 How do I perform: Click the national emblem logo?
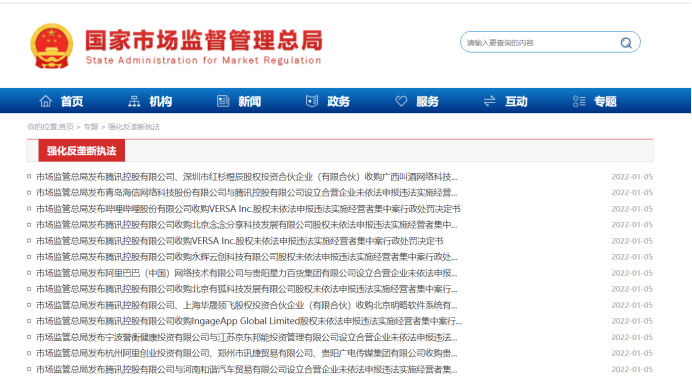52,46
